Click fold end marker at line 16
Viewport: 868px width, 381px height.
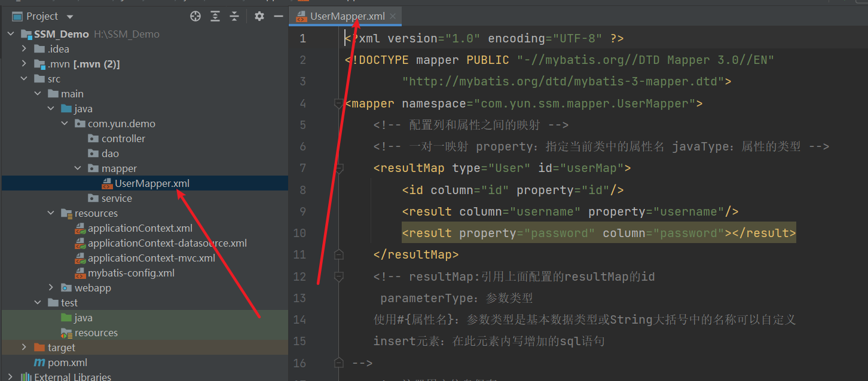pyautogui.click(x=339, y=363)
